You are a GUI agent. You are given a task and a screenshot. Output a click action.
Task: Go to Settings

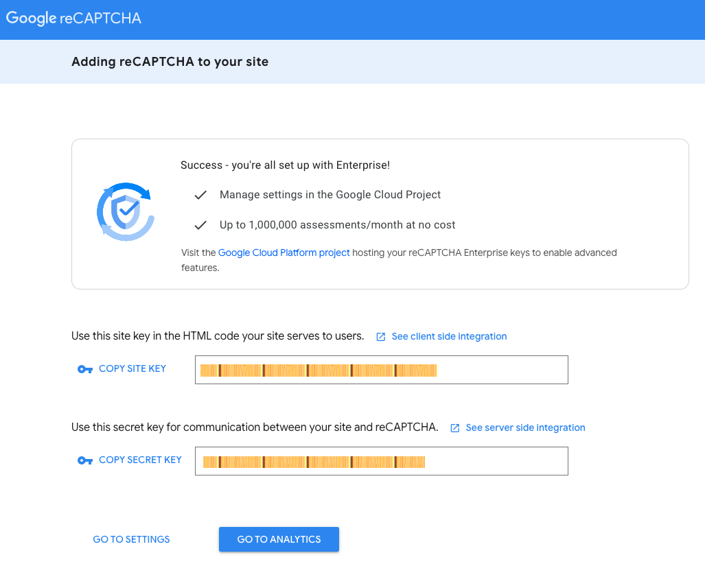coord(131,539)
